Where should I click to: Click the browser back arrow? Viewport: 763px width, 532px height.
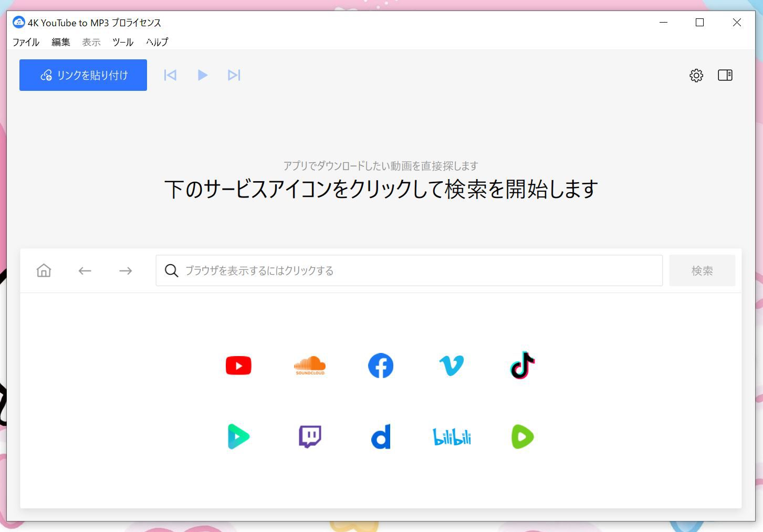pos(85,270)
